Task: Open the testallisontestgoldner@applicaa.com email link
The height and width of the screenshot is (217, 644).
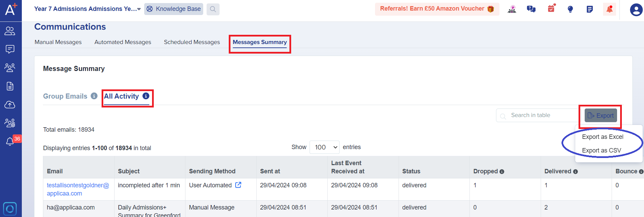Action: pos(78,189)
